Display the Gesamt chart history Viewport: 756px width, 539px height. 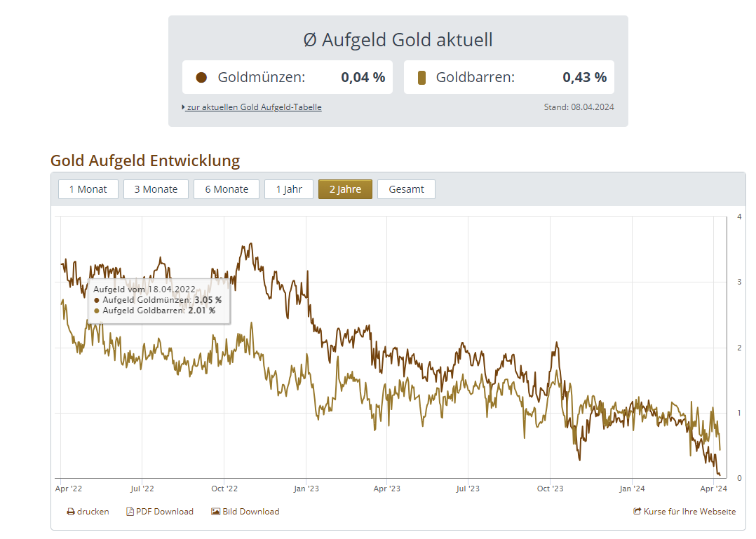pyautogui.click(x=406, y=189)
